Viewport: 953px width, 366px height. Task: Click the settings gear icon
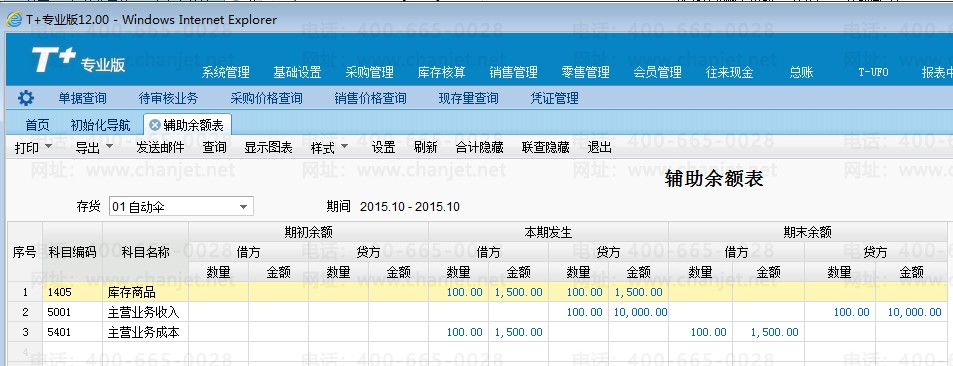[x=26, y=98]
